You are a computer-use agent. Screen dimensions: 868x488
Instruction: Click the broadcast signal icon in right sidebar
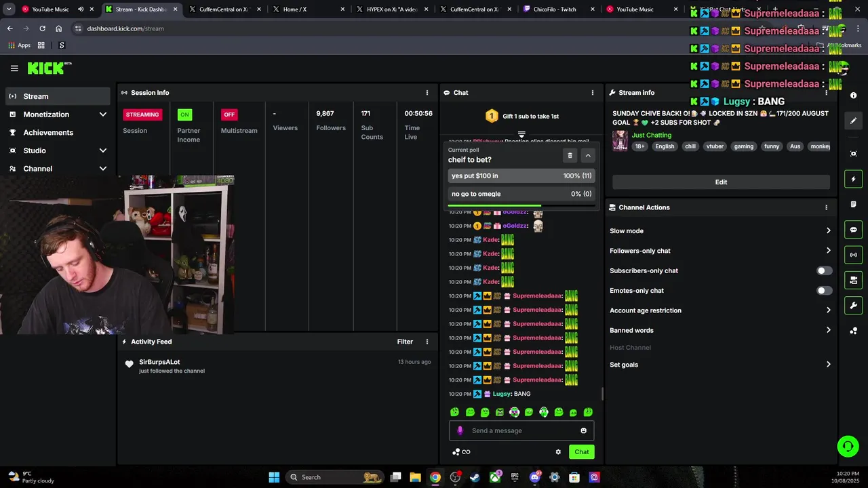point(854,255)
